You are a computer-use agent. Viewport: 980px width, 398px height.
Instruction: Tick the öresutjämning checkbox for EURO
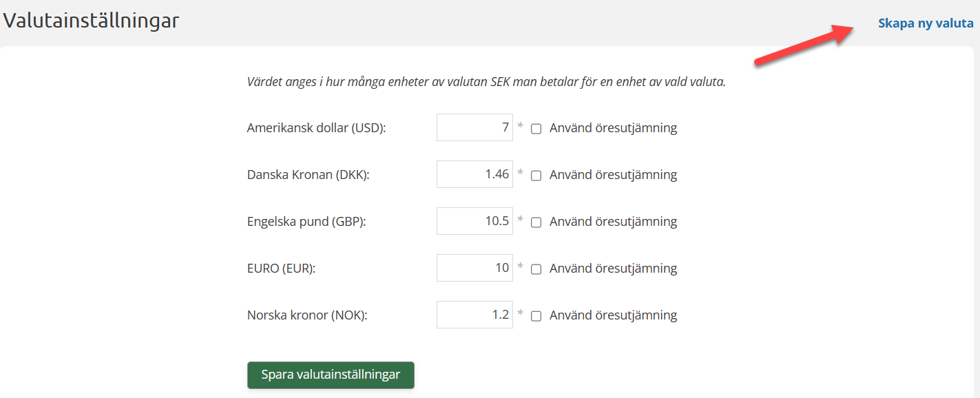point(536,269)
